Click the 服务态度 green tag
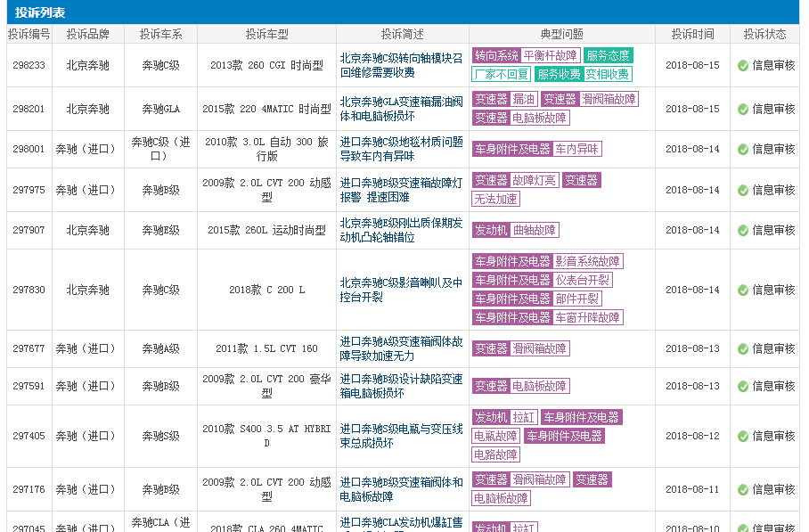This screenshot has height=532, width=809. [609, 55]
